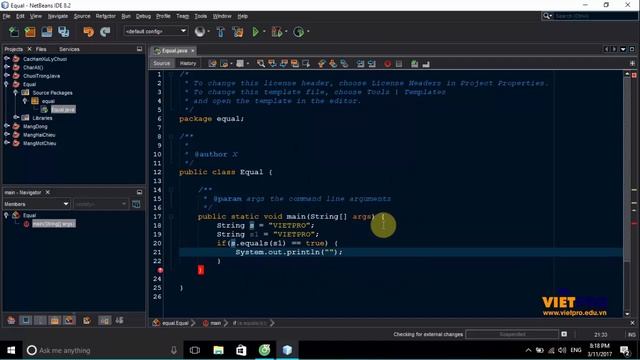Click the Build Project hammer icon
Screen dimensions: 640x360
pos(220,32)
